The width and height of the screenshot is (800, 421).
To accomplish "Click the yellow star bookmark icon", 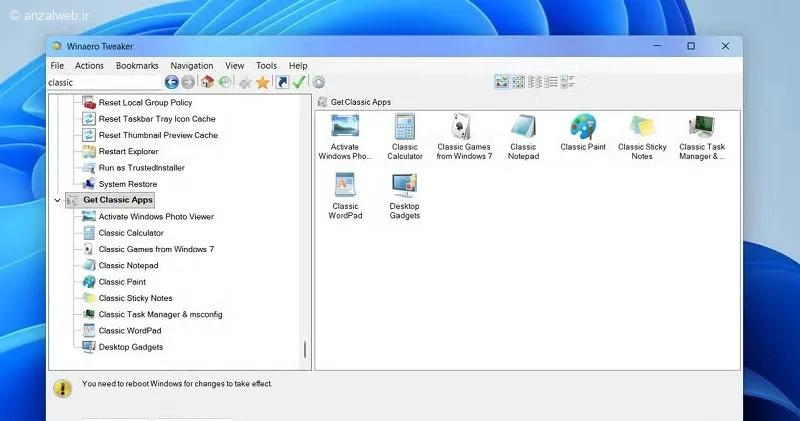I will pos(263,83).
